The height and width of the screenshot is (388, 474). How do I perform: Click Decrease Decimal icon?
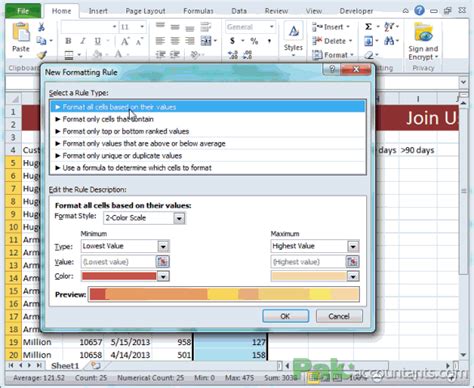click(247, 55)
